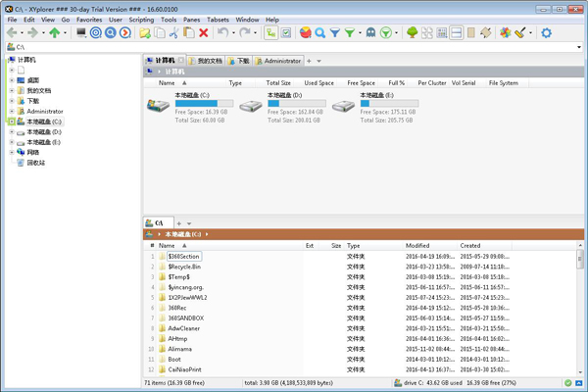Click the Details view grid icon

[442, 33]
